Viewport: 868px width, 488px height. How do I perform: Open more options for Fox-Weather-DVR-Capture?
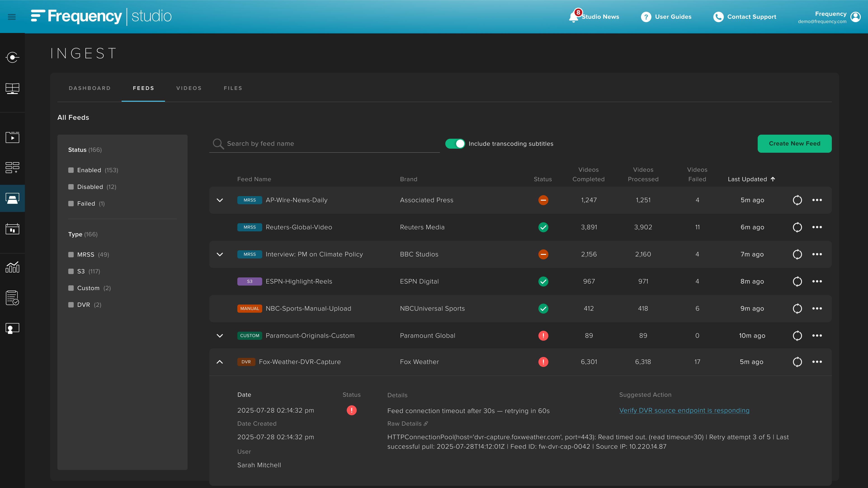pos(817,362)
